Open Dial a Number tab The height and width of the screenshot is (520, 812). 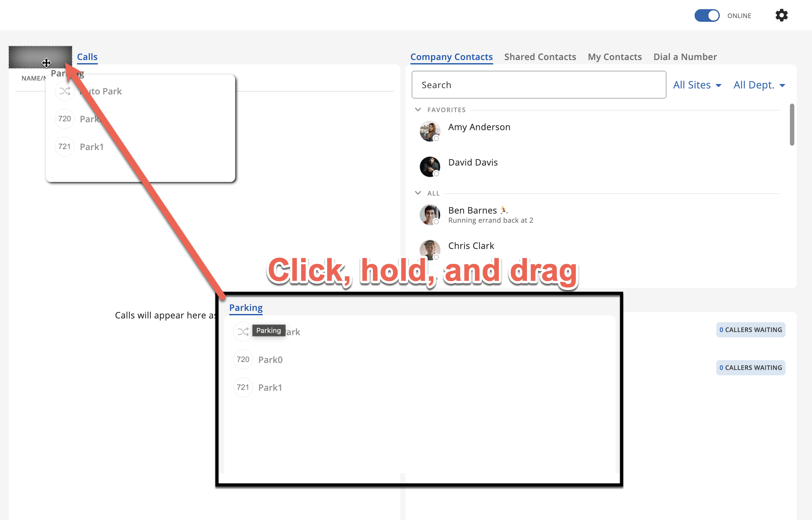[x=685, y=57]
